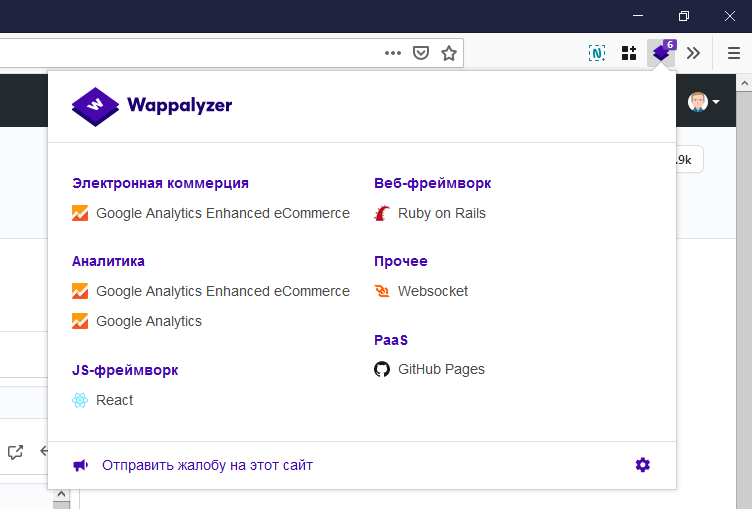
Task: Click the Wappalyzer logo in popup header
Action: [x=95, y=107]
